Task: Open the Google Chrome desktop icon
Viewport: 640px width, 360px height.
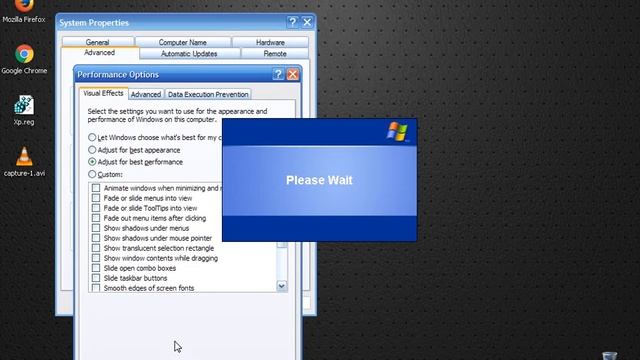Action: (24, 54)
